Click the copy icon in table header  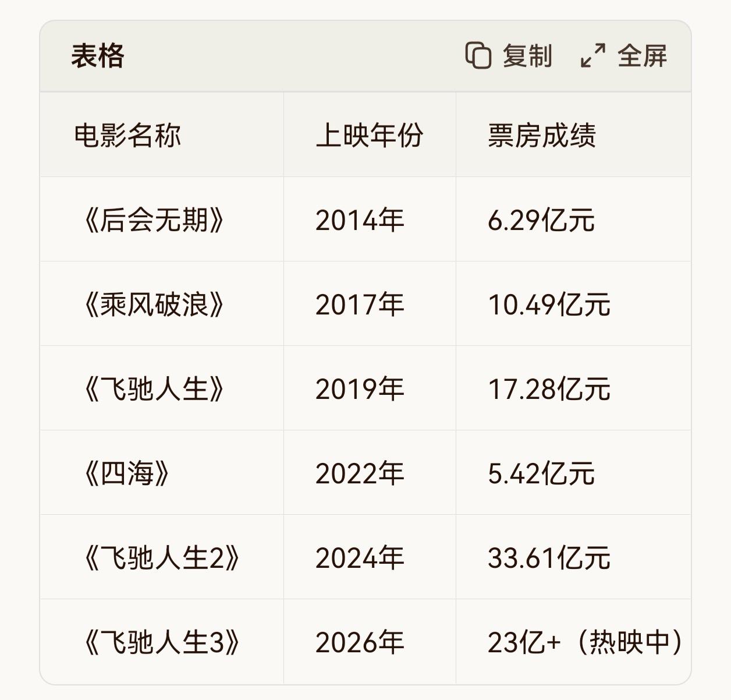click(x=478, y=56)
